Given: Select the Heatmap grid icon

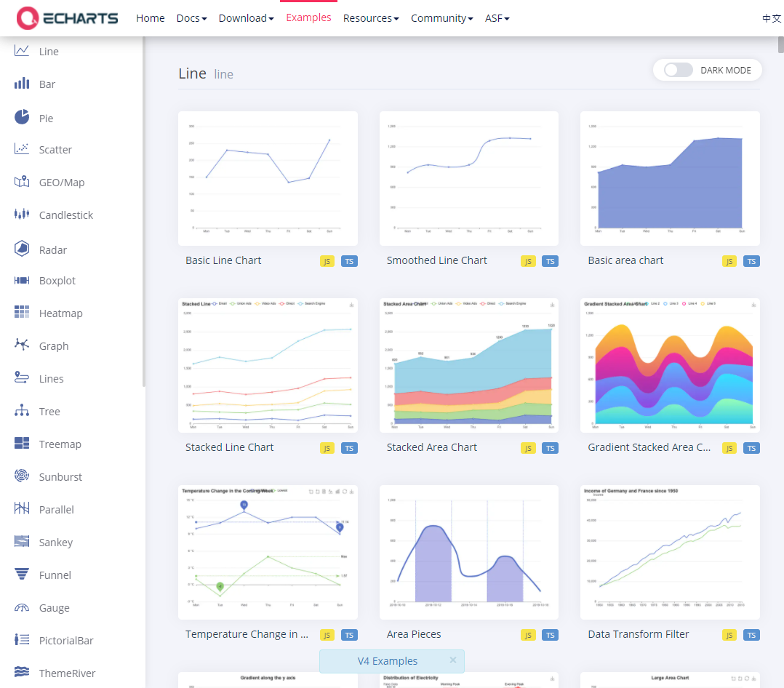Looking at the screenshot, I should (22, 313).
